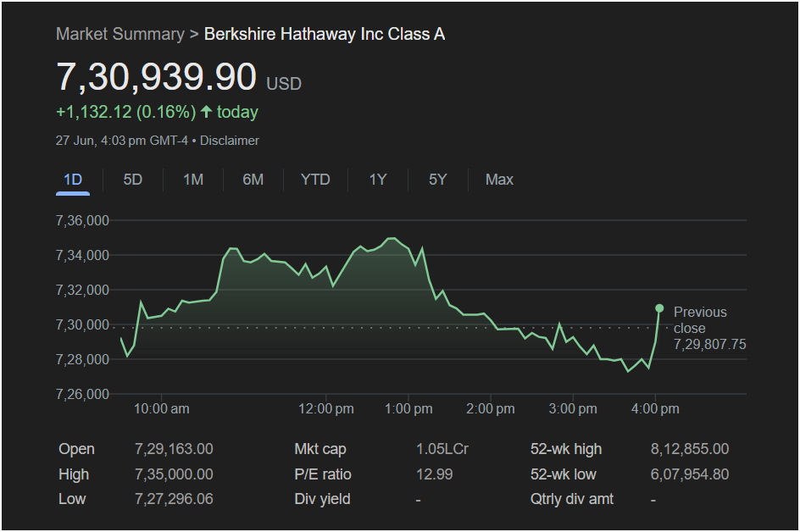Click the 1:00 pm axis label
This screenshot has height=532, width=800.
408,408
